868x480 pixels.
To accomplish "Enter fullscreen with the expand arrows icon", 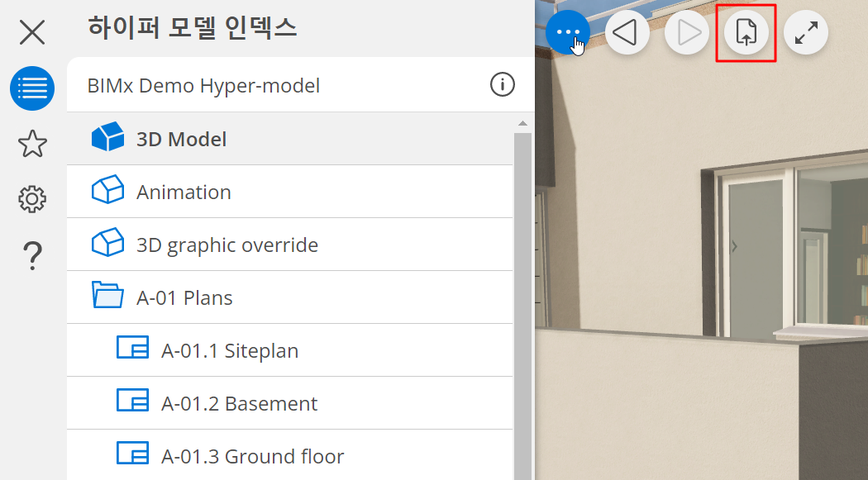I will click(806, 33).
